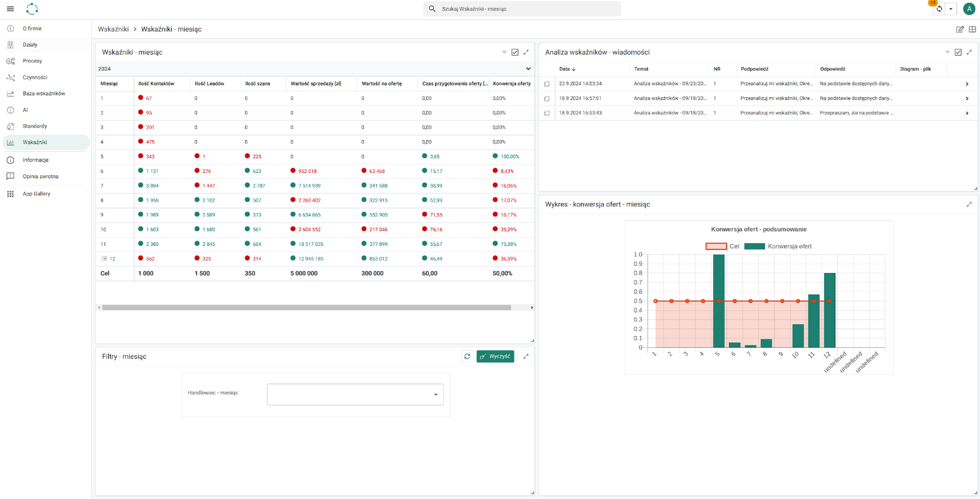Click the filter funnel in Wskaźniki - miesiąc panel

(504, 52)
